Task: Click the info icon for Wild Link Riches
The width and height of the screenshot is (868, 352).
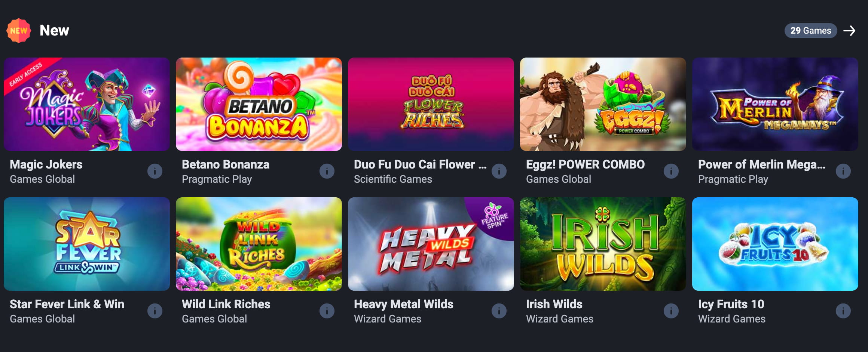Action: 327,311
